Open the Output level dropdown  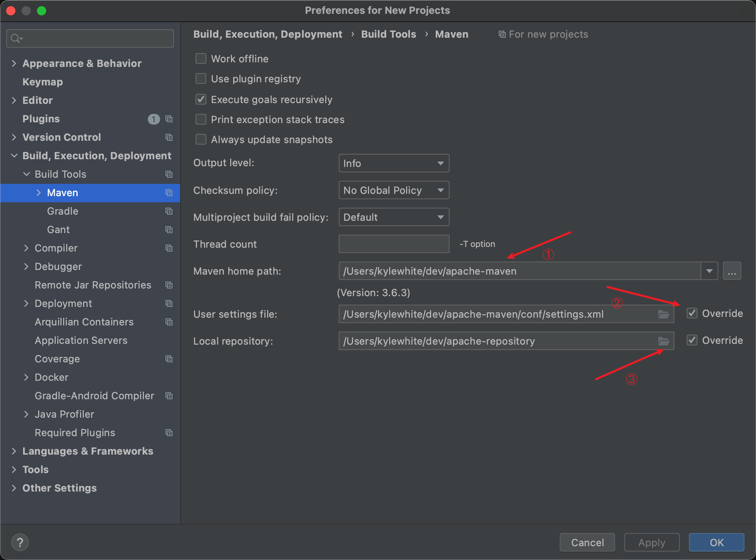[394, 163]
